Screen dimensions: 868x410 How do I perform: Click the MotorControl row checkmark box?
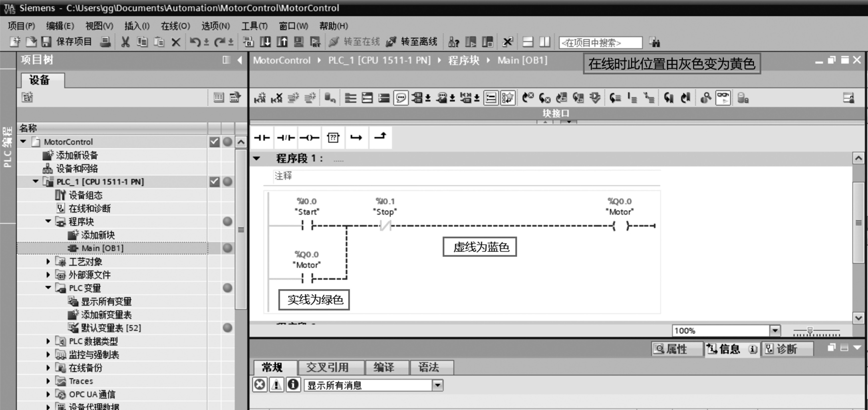(214, 142)
